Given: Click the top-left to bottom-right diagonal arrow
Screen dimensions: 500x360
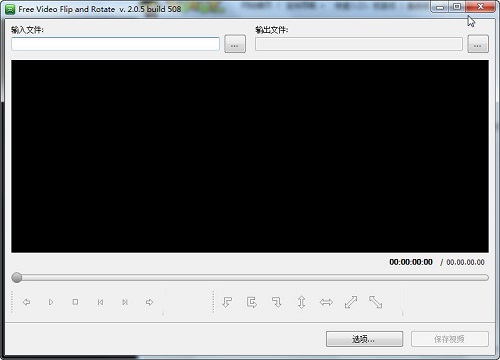Looking at the screenshot, I should pyautogui.click(x=376, y=302).
